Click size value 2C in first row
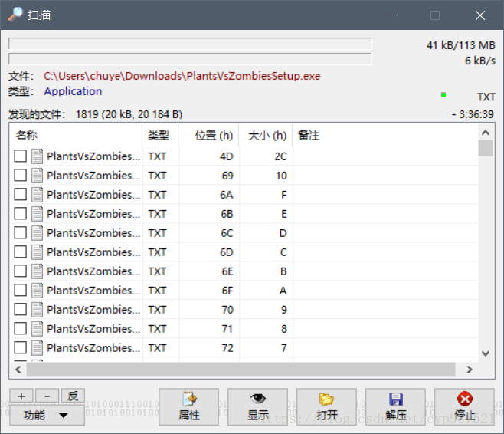This screenshot has width=504, height=434. click(x=280, y=156)
